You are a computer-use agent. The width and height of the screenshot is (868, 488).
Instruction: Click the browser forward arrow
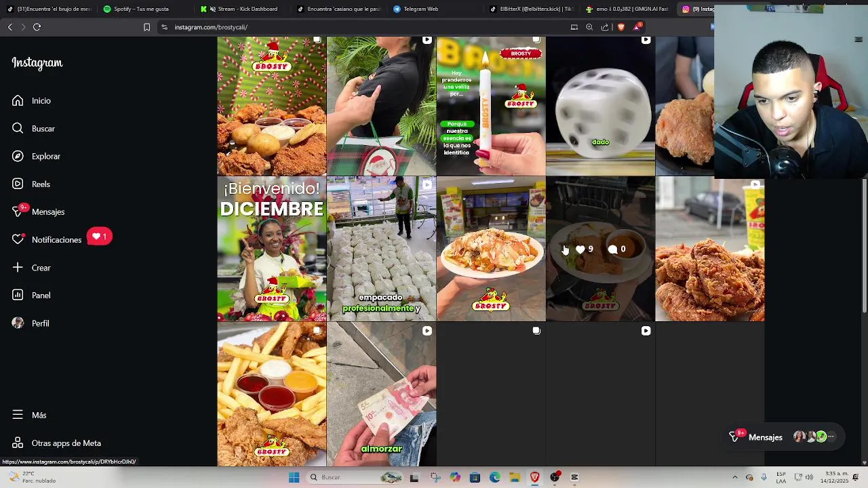coord(23,27)
